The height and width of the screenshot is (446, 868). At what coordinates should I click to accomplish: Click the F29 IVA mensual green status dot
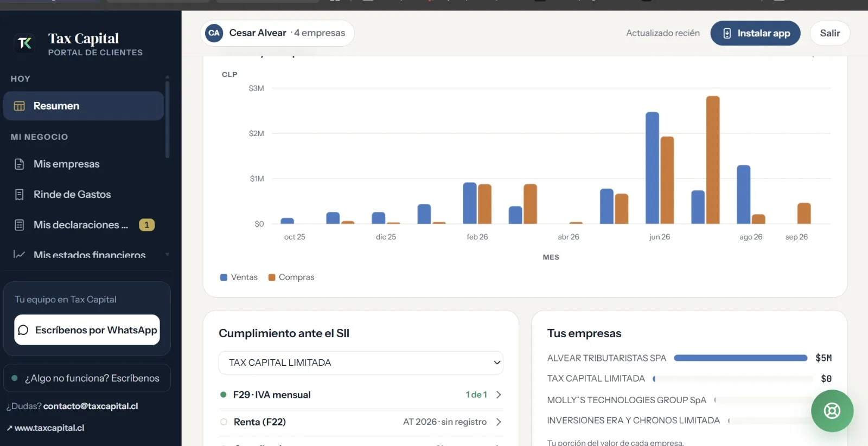tap(223, 395)
